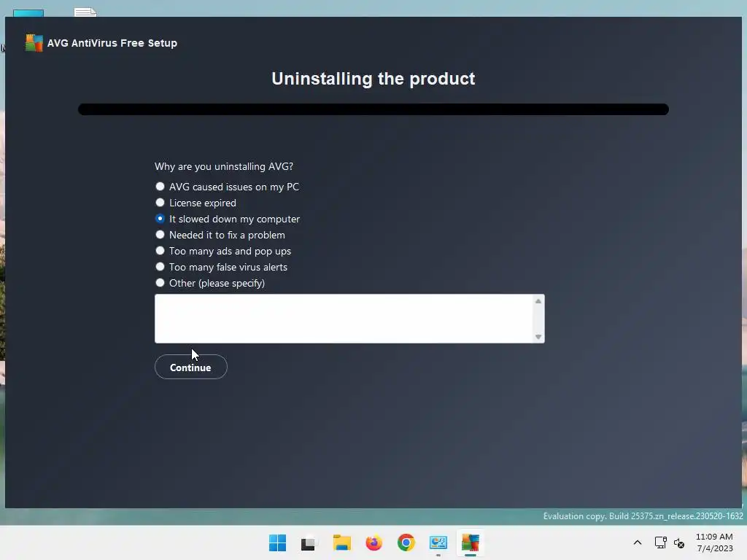Click the feedback box scroll down arrow

[538, 337]
